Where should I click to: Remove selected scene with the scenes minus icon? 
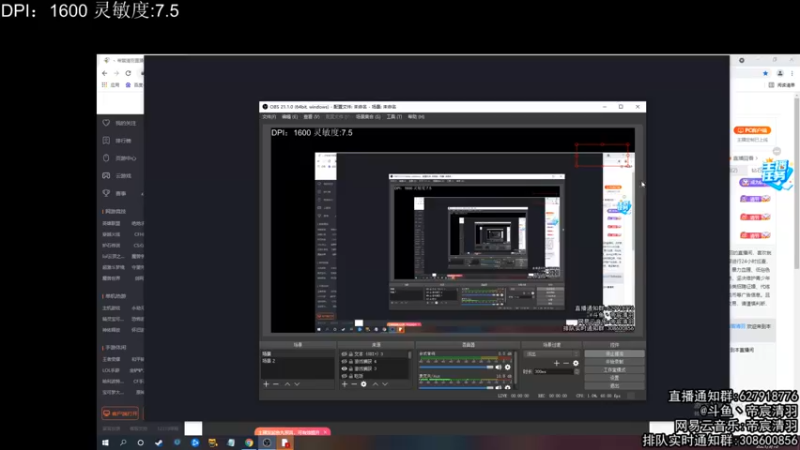(276, 384)
